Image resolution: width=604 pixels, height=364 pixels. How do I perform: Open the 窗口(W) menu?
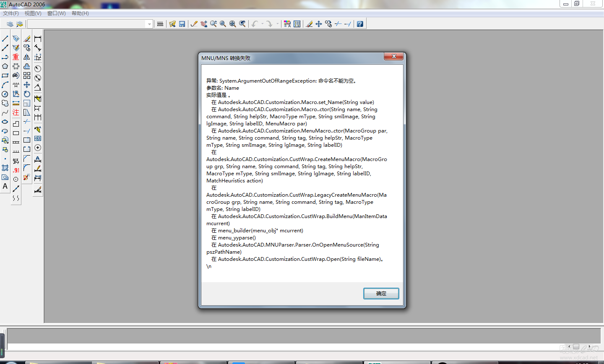click(x=57, y=13)
